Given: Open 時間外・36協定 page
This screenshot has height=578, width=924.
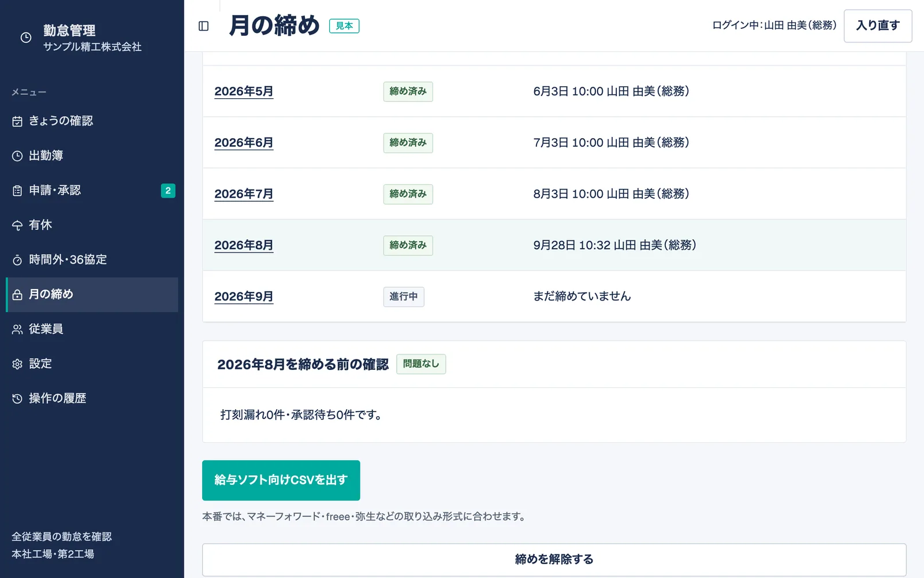Looking at the screenshot, I should 92,260.
